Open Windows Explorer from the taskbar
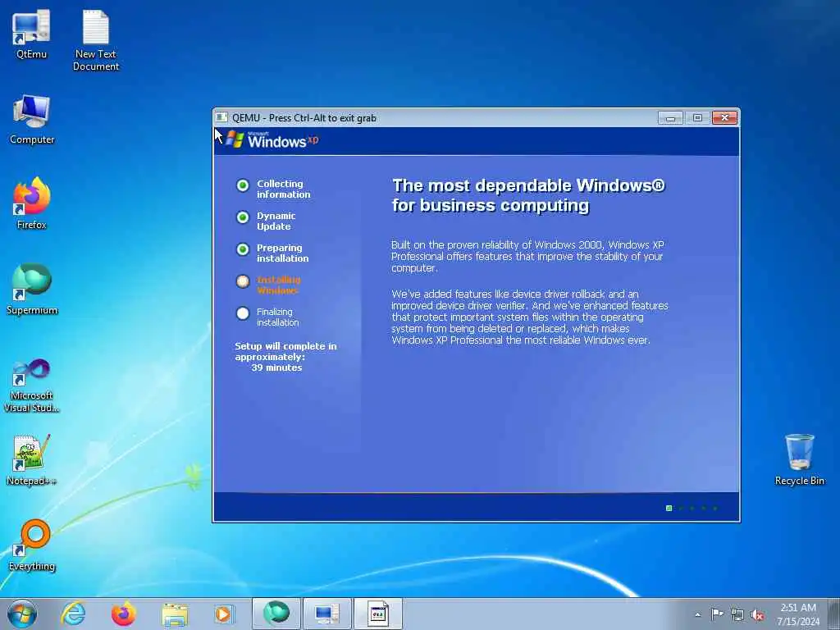 coord(175,614)
